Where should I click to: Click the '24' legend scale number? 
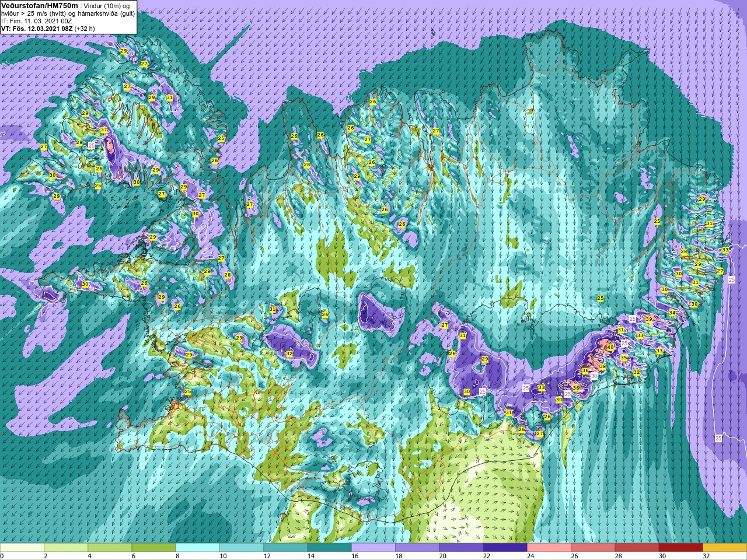(530, 556)
